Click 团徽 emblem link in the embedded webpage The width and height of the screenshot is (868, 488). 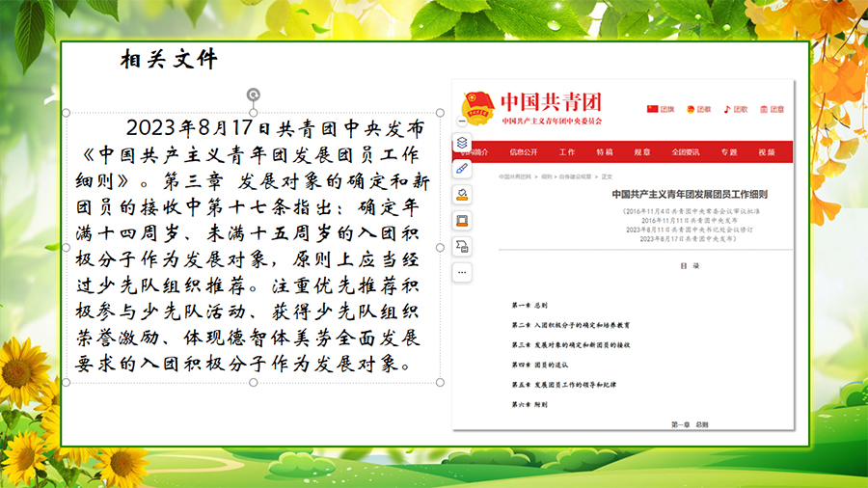[x=698, y=109]
